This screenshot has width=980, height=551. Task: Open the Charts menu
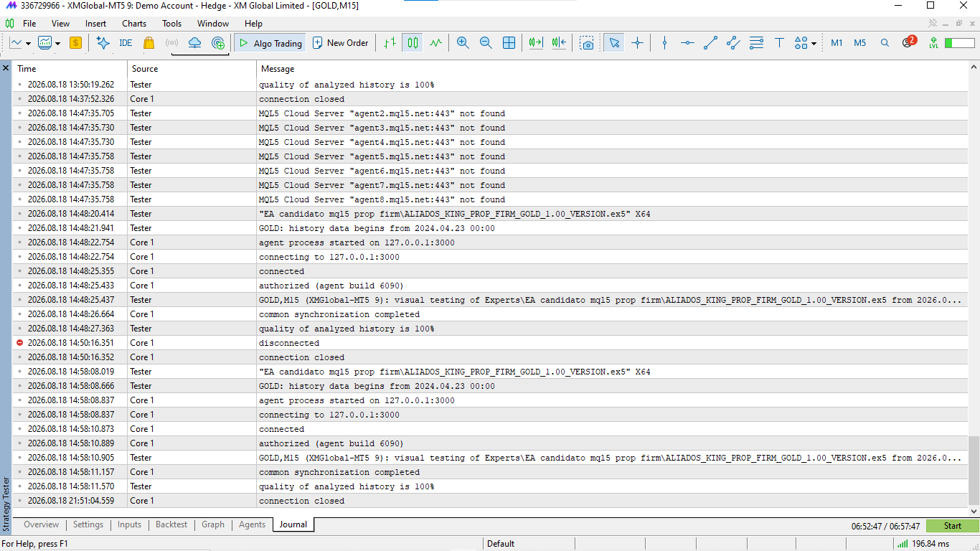(x=134, y=24)
